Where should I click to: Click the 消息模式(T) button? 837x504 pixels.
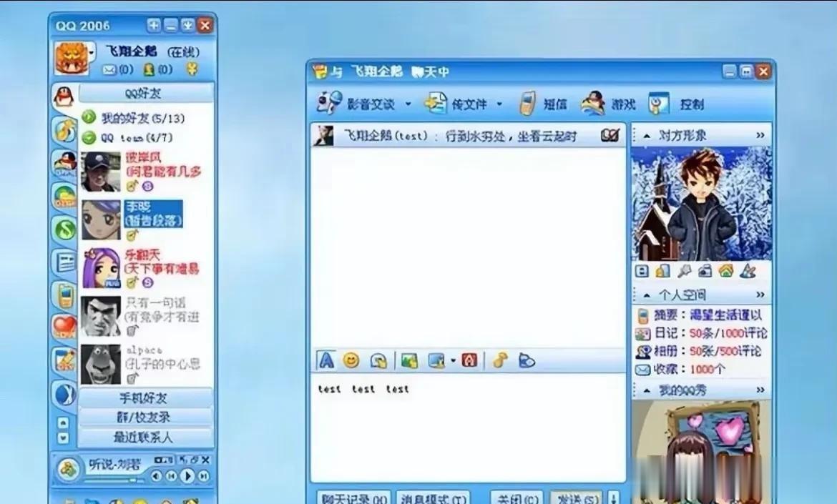point(433,498)
